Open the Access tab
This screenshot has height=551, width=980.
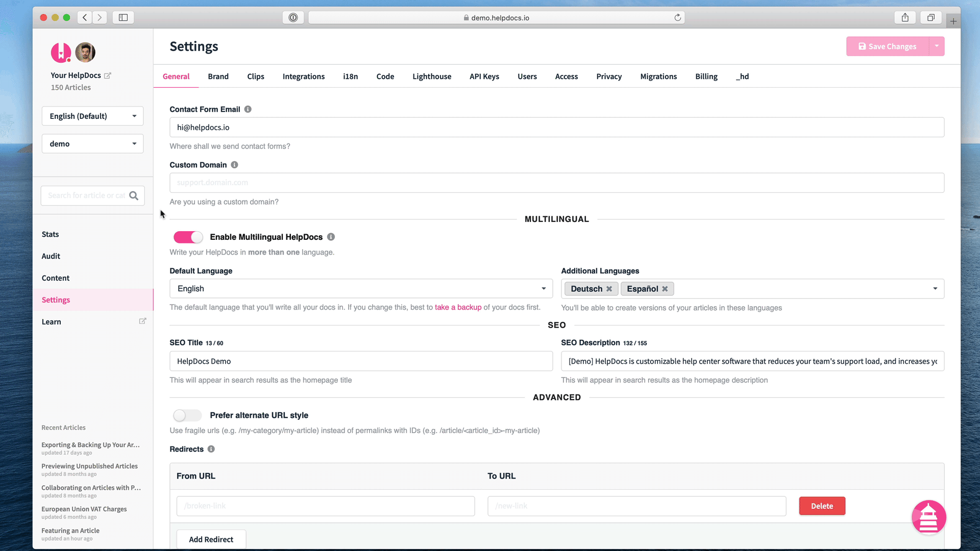pyautogui.click(x=567, y=77)
